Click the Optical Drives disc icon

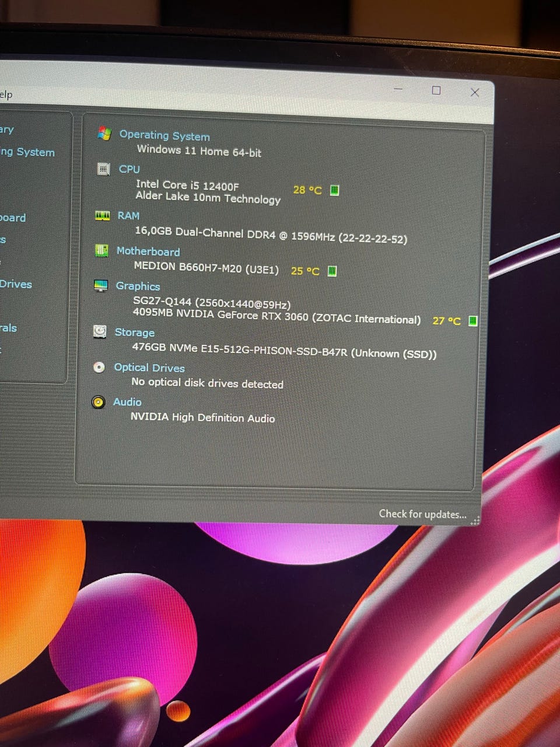(x=99, y=367)
